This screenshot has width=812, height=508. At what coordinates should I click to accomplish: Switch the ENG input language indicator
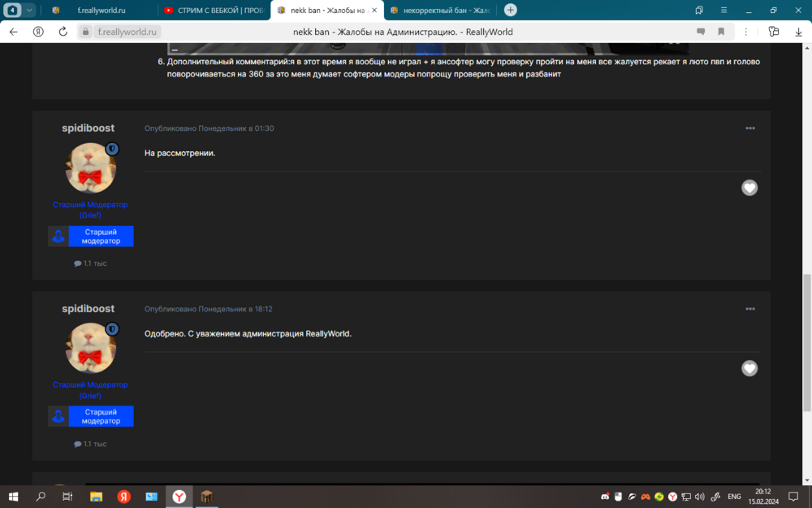click(x=734, y=497)
